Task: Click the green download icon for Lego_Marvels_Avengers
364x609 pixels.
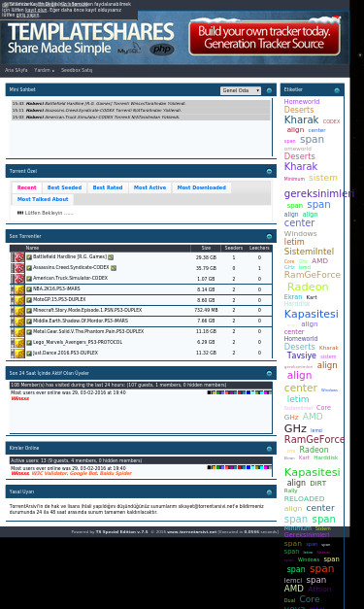Action: 29,343
